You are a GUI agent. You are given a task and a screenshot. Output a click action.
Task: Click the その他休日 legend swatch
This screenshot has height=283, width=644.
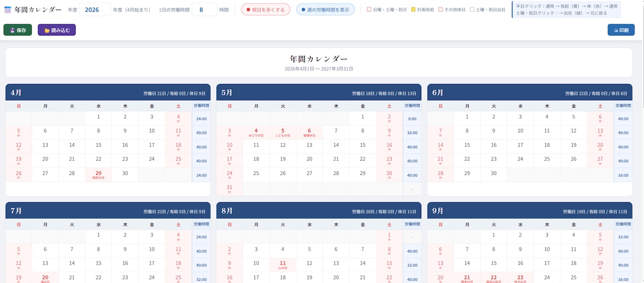pyautogui.click(x=440, y=10)
